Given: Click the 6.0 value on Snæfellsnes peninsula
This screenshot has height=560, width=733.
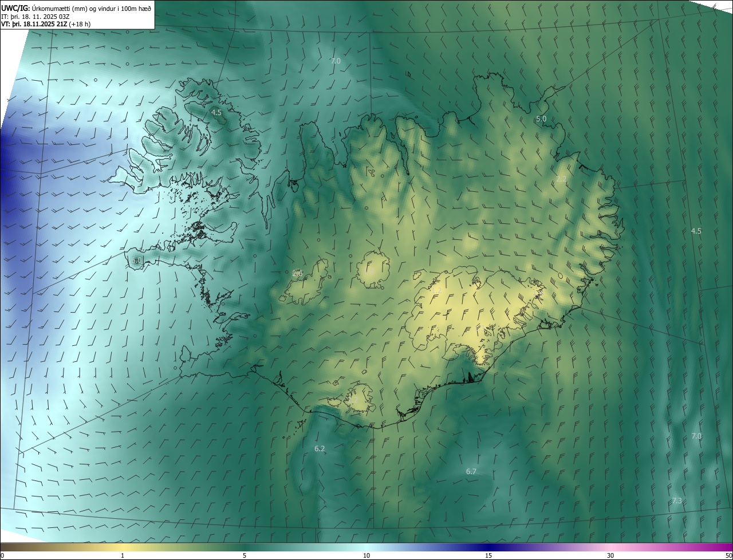Looking at the screenshot, I should [x=136, y=261].
